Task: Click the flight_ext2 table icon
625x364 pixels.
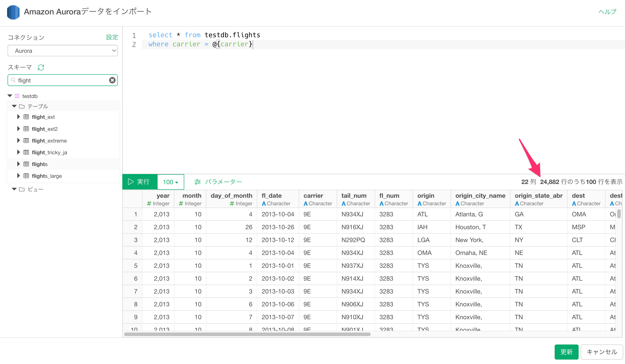Action: [x=26, y=129]
